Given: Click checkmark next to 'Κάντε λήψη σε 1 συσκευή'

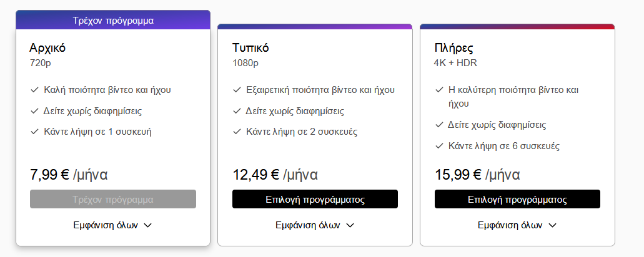Looking at the screenshot, I should (x=34, y=132).
